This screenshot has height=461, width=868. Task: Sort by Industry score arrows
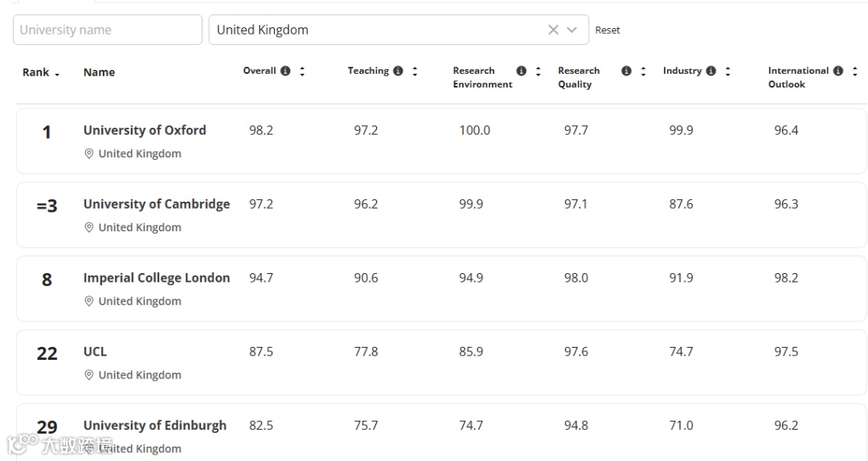click(x=727, y=71)
